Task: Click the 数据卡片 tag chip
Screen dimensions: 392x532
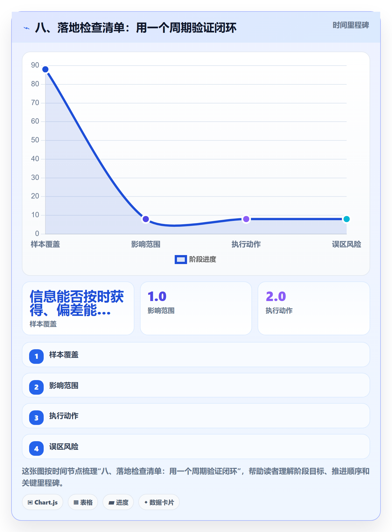Action: pos(159,502)
